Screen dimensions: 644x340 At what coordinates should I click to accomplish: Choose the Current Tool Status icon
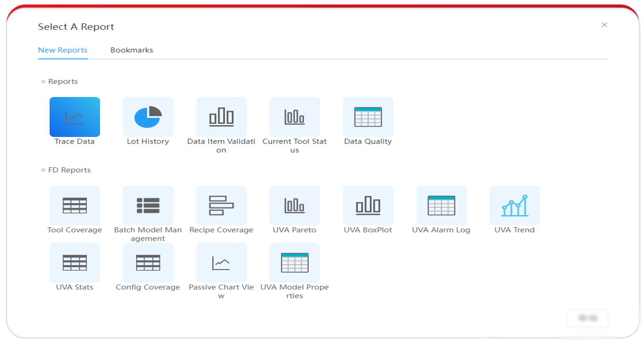click(295, 117)
